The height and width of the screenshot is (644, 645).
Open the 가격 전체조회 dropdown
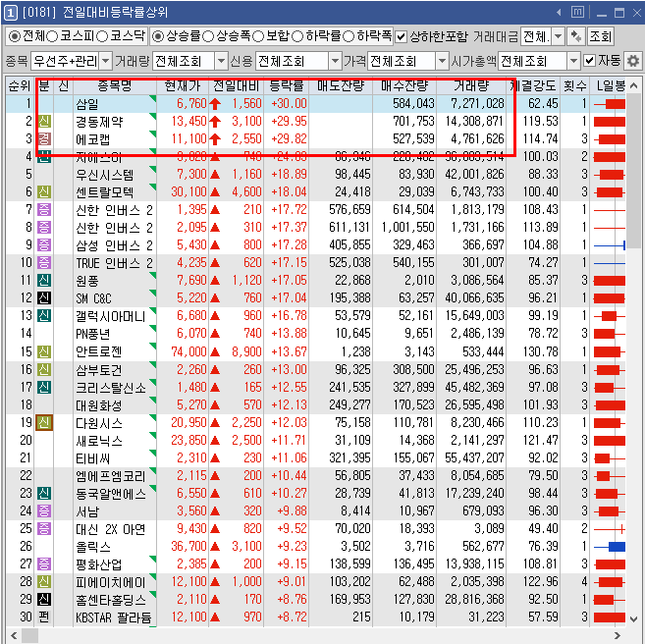(x=442, y=61)
